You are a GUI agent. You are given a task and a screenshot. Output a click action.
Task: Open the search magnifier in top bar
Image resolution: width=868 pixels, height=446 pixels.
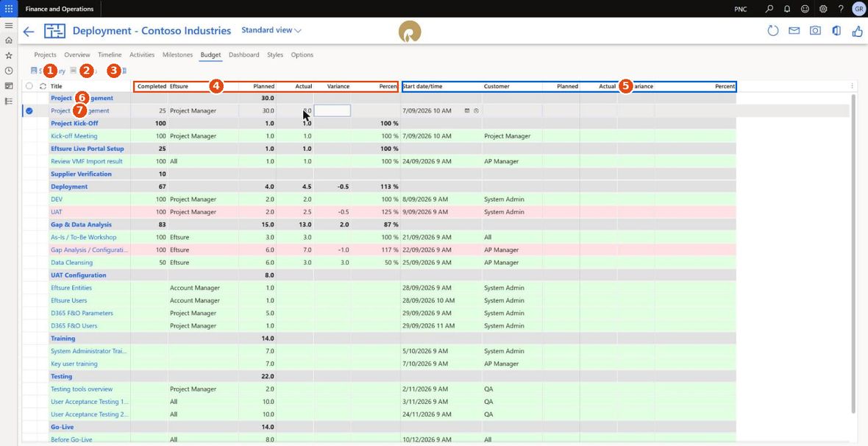(769, 9)
